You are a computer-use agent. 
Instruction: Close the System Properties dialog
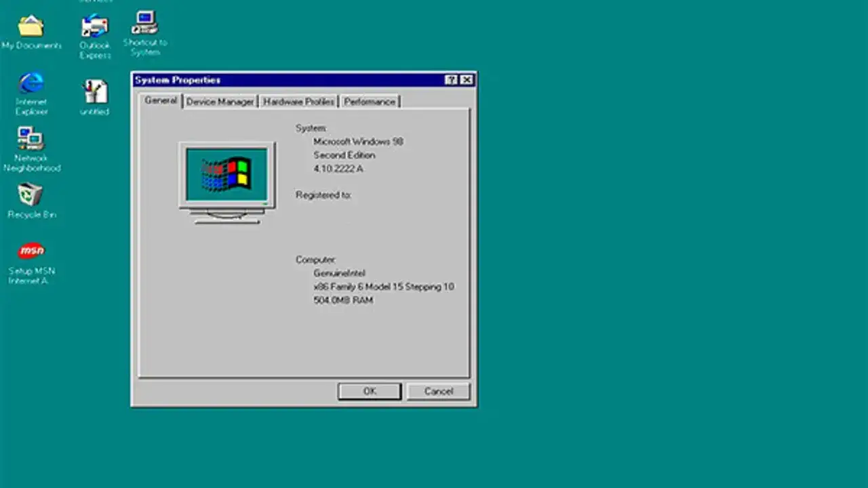[x=467, y=80]
